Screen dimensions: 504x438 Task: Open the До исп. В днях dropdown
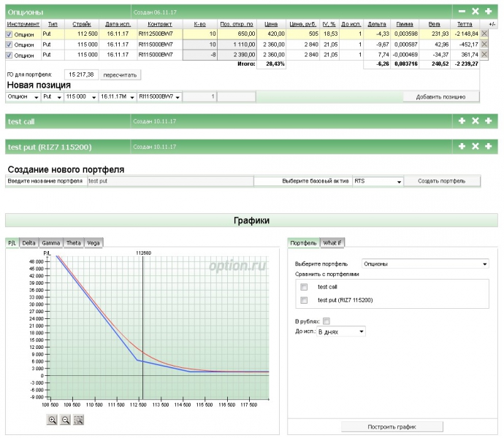pyautogui.click(x=340, y=331)
